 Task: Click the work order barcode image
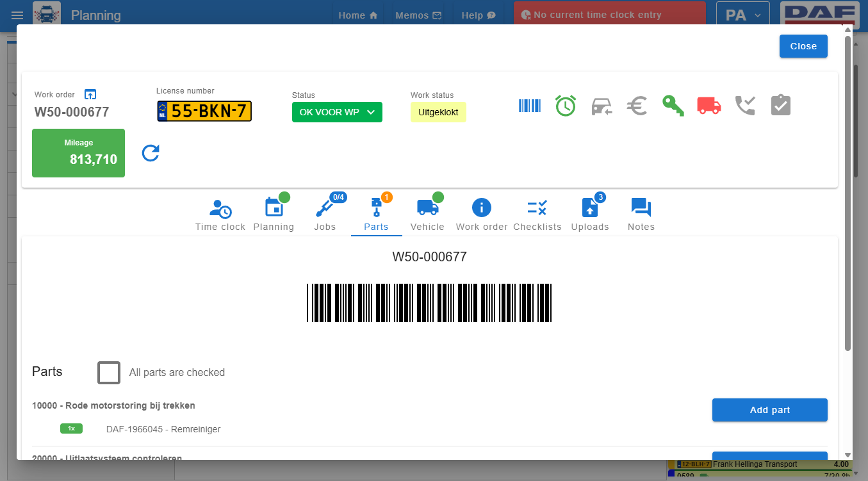429,303
